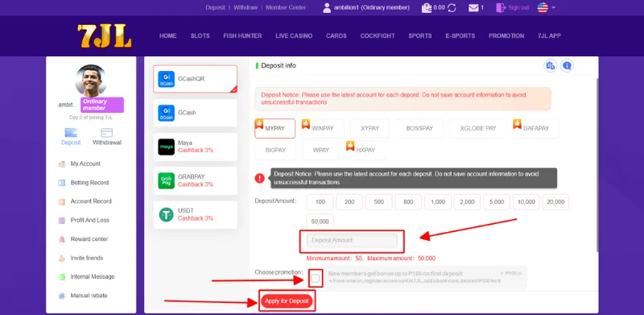Image resolution: width=644 pixels, height=315 pixels.
Task: Click the Ordinary member badge
Action: click(x=102, y=105)
